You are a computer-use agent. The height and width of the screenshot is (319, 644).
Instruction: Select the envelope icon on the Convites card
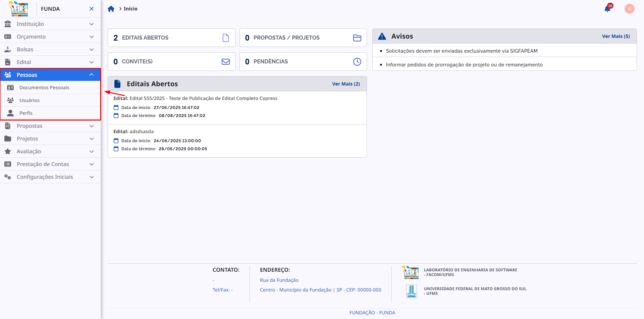(x=225, y=61)
